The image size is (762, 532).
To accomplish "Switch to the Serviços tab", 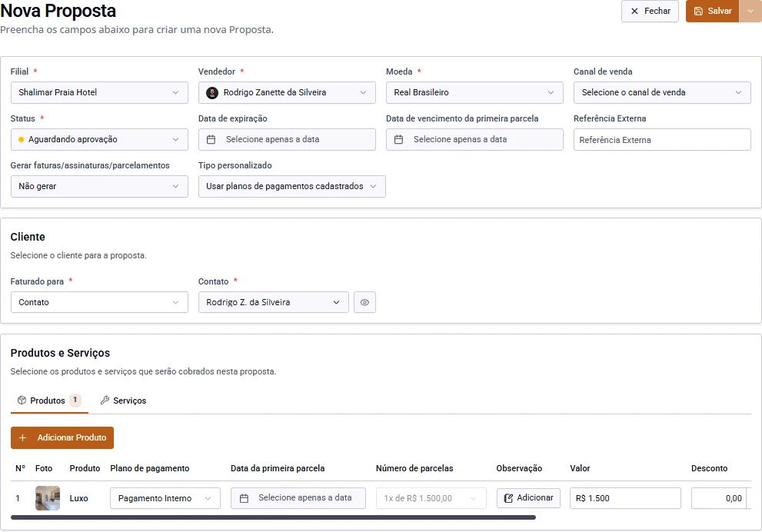I will coord(123,401).
